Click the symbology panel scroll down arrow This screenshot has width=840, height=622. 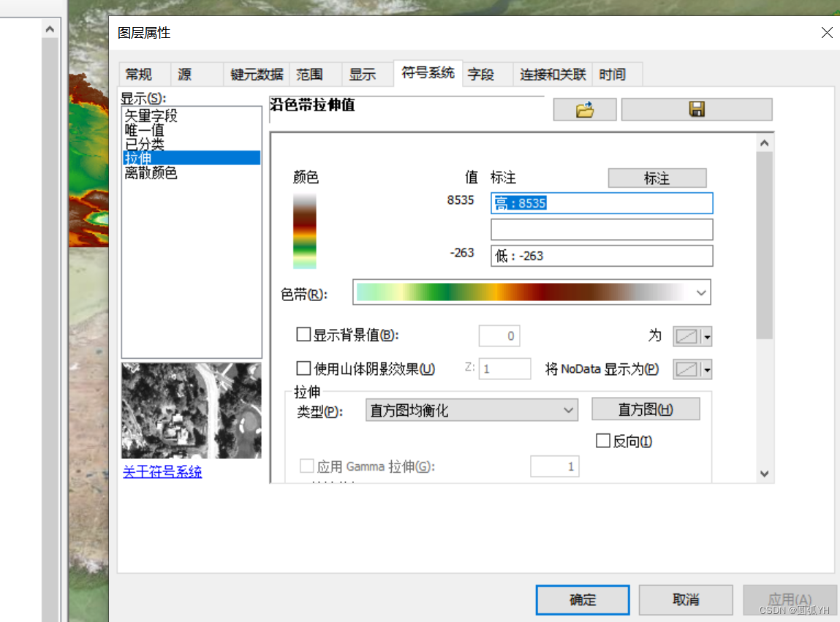(765, 474)
